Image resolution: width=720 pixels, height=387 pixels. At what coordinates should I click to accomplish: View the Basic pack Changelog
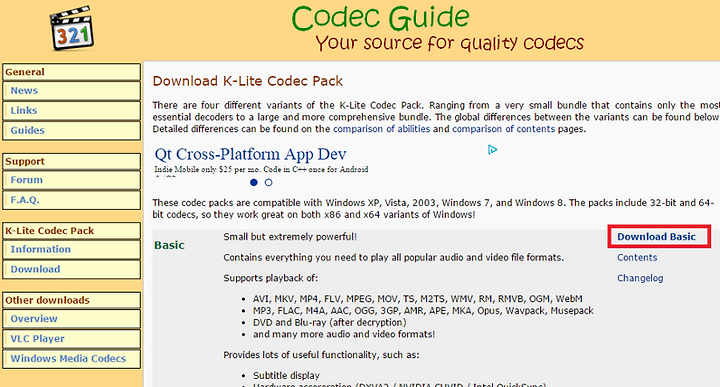click(640, 278)
